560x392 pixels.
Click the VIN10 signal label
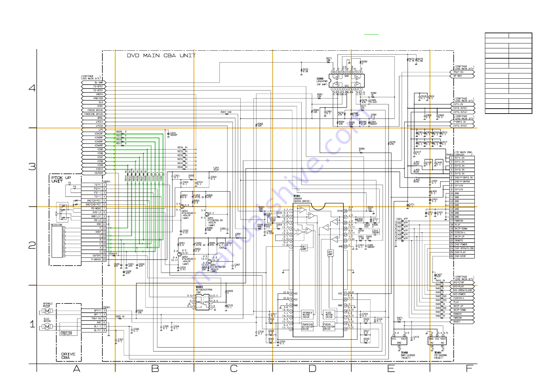point(94,169)
